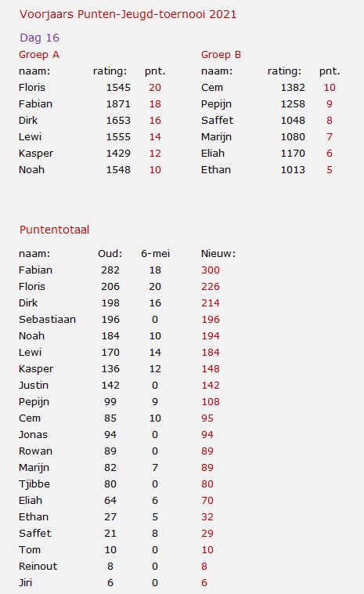The width and height of the screenshot is (364, 594).
Task: Click Ethan's rating 1013 in Groep B
Action: [293, 170]
